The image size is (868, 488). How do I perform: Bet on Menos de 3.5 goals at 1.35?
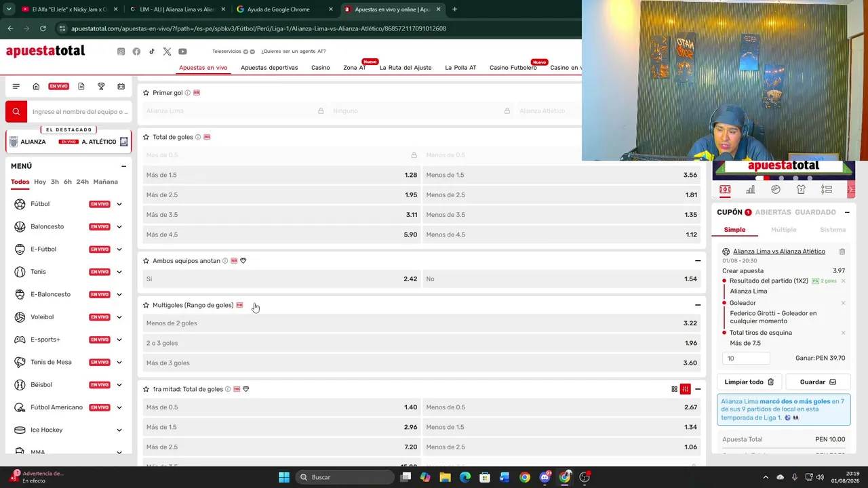click(561, 215)
